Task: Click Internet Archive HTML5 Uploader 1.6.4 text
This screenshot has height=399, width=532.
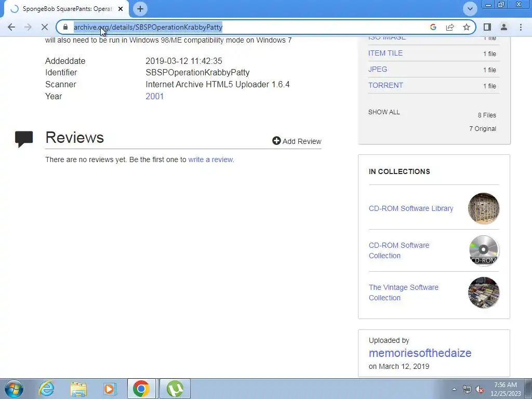Action: coord(218,85)
